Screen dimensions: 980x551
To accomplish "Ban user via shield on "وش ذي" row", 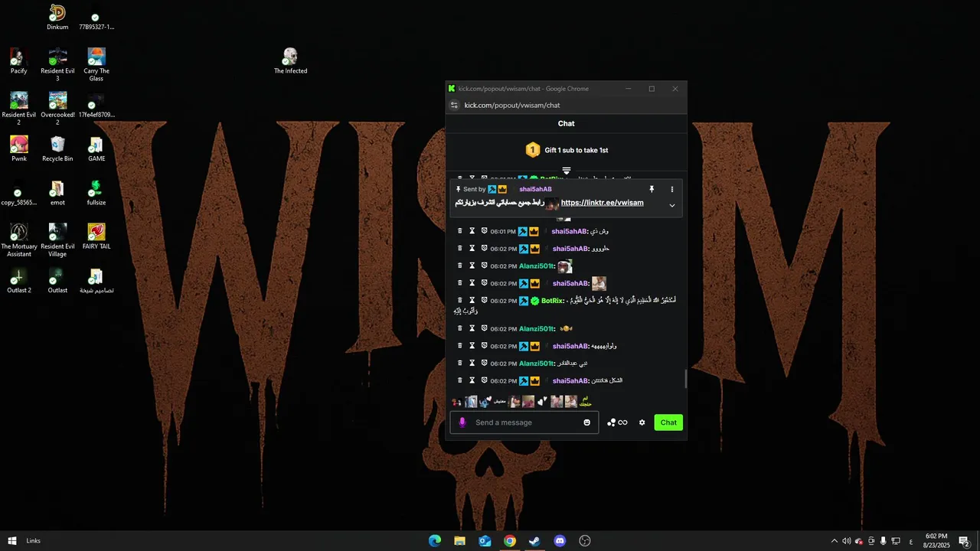I will click(485, 231).
